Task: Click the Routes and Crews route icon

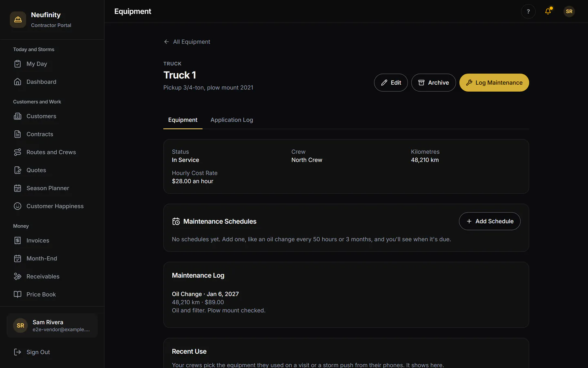Action: (x=18, y=152)
